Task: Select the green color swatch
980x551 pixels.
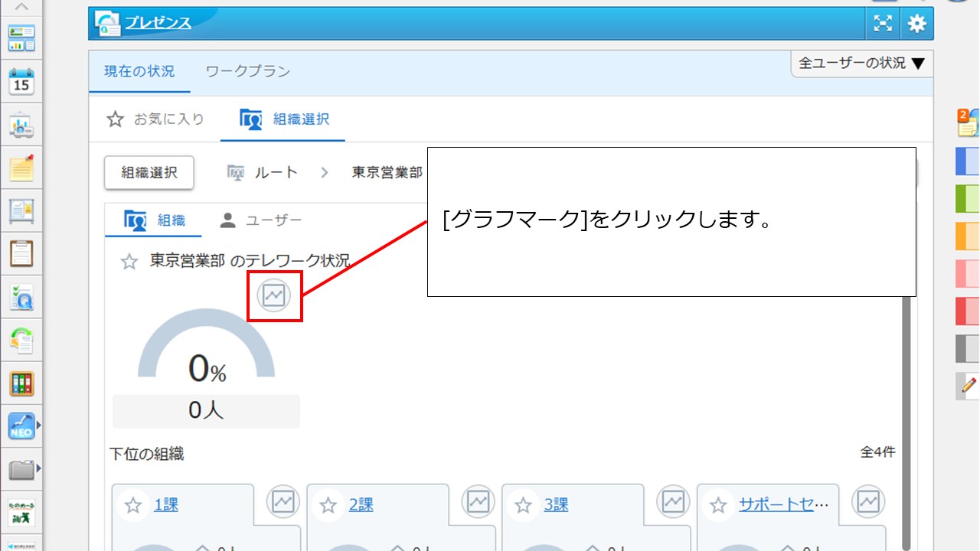Action: tap(968, 199)
